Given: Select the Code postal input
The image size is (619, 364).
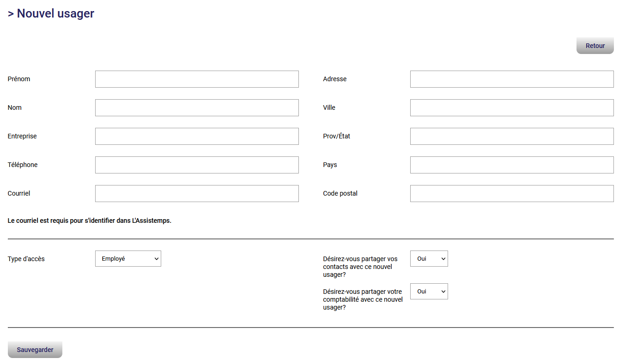Looking at the screenshot, I should point(512,194).
